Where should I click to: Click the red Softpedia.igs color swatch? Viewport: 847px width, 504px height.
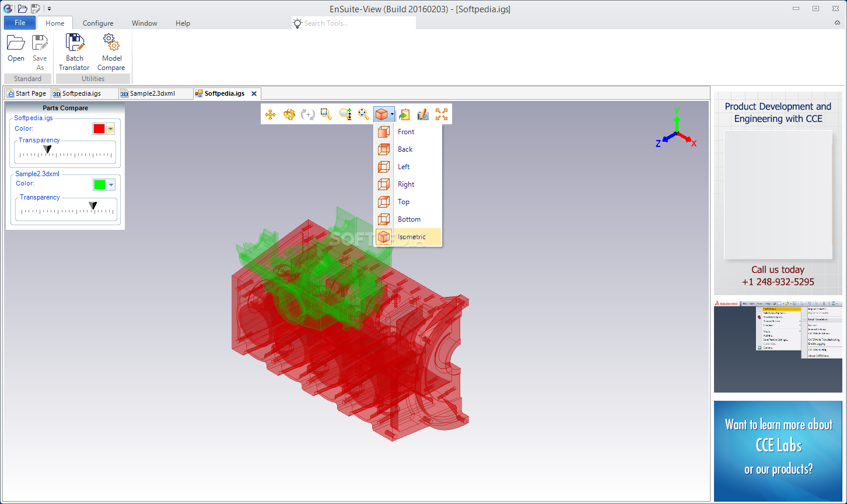coord(99,129)
